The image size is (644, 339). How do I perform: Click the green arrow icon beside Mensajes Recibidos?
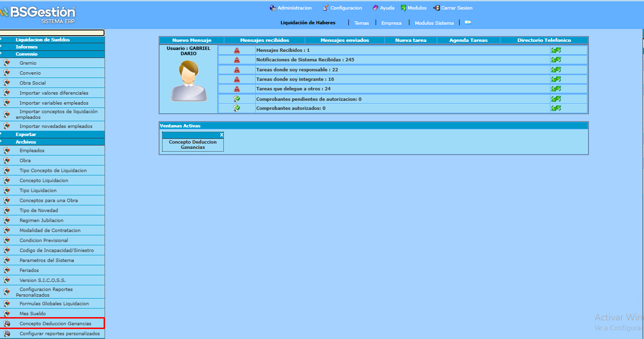click(556, 50)
